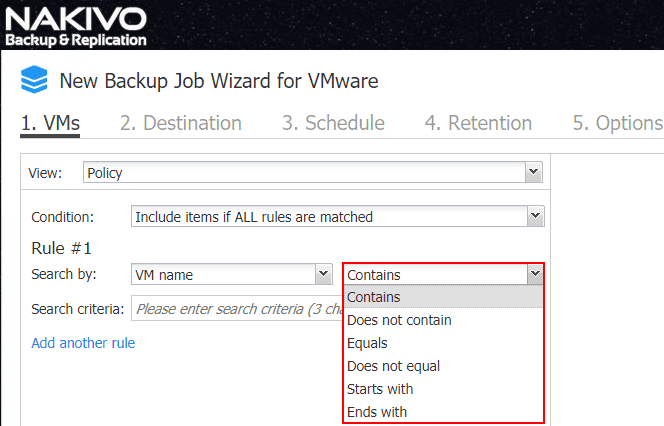The image size is (664, 426).
Task: Select Does not contain option
Action: click(443, 320)
